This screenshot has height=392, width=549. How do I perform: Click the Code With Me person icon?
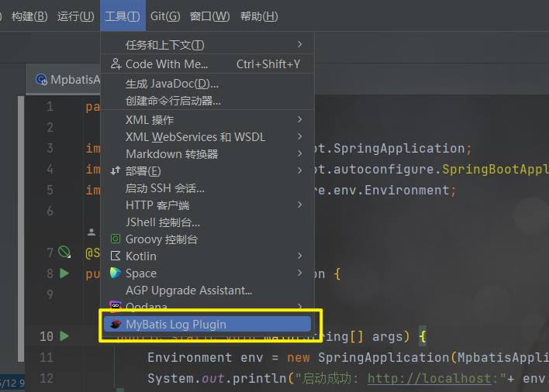[116, 64]
